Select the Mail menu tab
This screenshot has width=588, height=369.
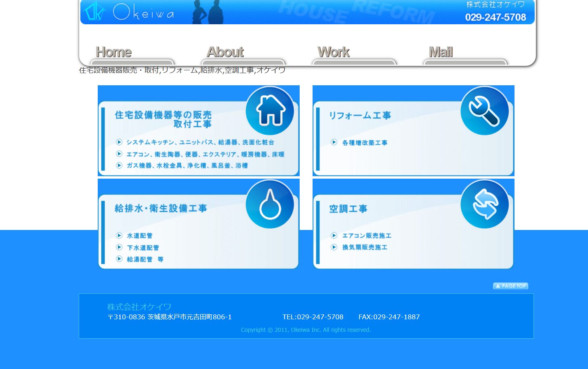[441, 52]
